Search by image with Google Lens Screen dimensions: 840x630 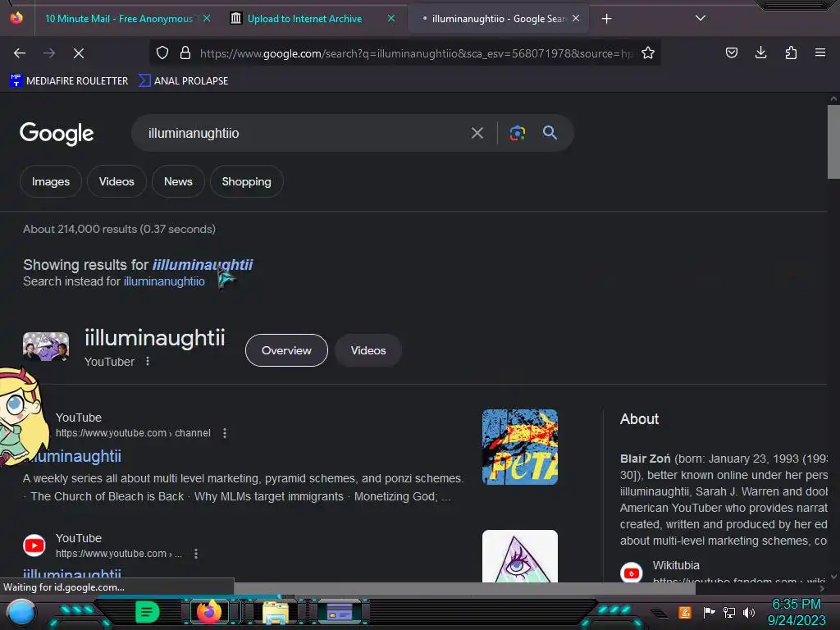(517, 133)
